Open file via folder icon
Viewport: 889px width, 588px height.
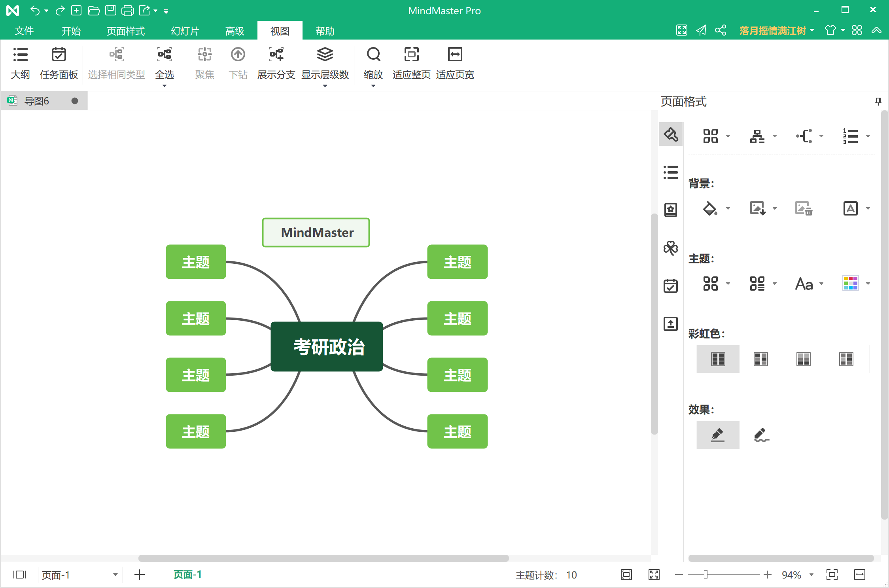(94, 11)
